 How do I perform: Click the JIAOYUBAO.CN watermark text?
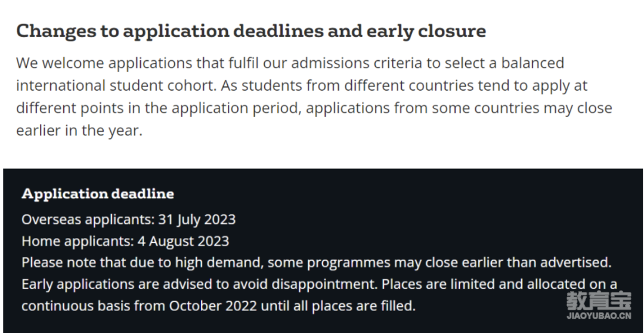[x=599, y=316]
